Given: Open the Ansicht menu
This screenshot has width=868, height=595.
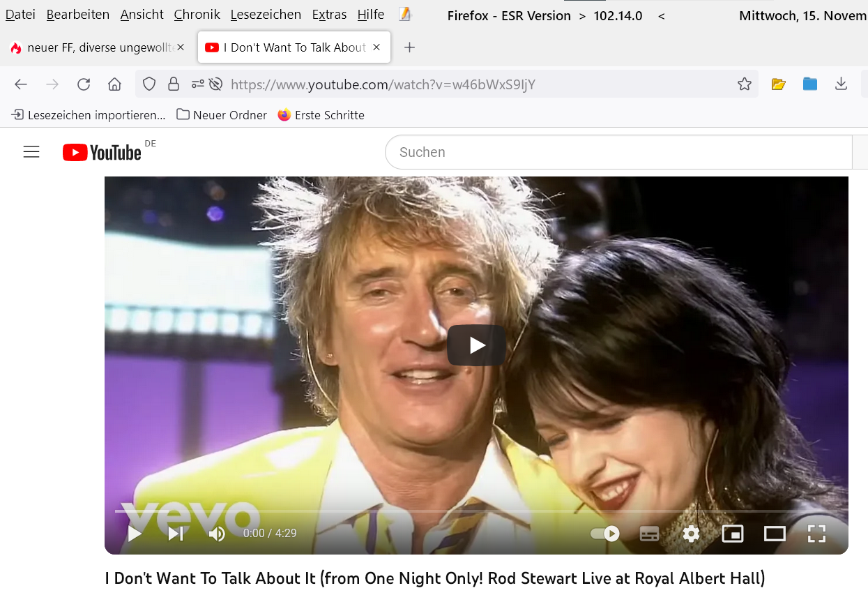Looking at the screenshot, I should click(142, 15).
